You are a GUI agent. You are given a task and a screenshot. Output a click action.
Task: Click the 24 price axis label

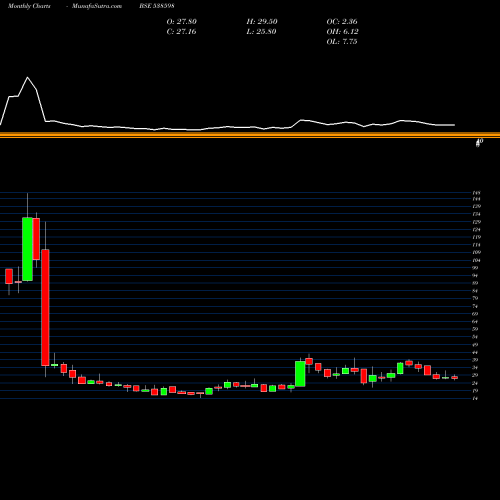click(x=475, y=383)
